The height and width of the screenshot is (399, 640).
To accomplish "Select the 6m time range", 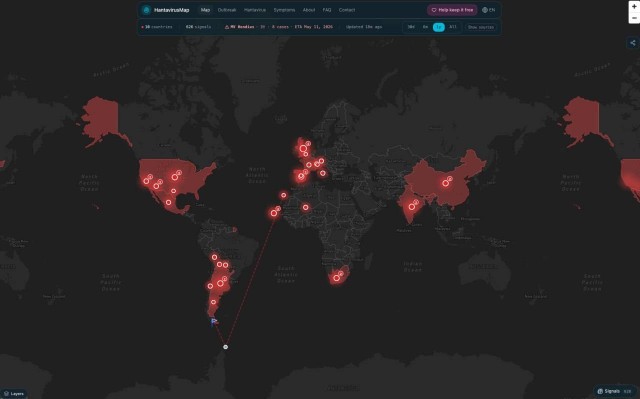I will (425, 27).
